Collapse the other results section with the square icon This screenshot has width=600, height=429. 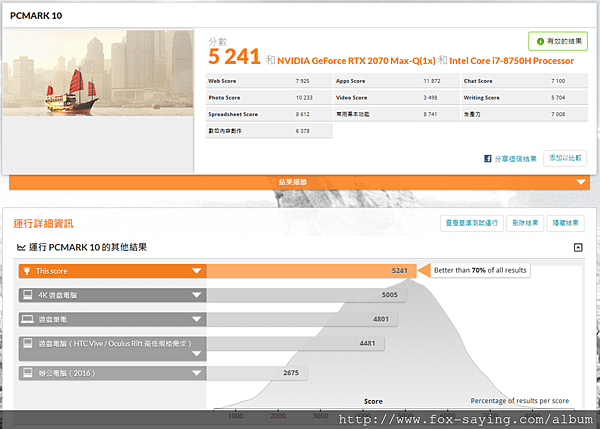[578, 248]
